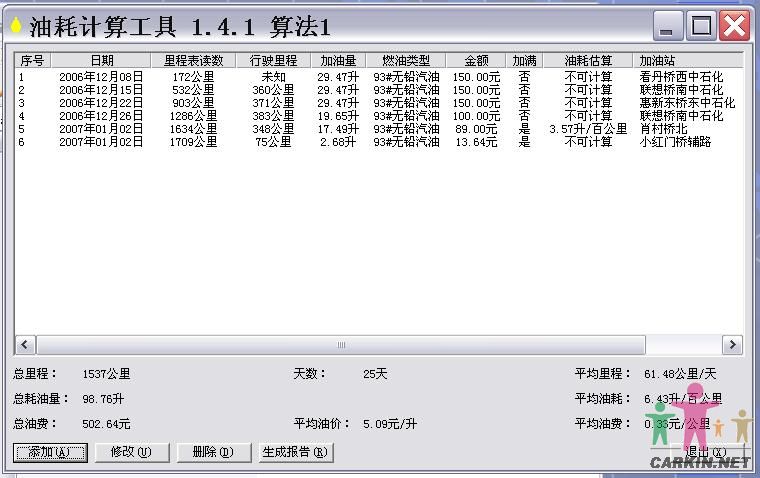Click the 退出 button

tap(705, 452)
